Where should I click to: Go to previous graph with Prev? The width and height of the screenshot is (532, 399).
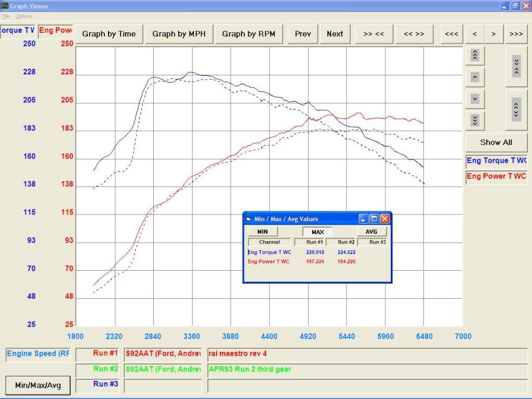(303, 34)
